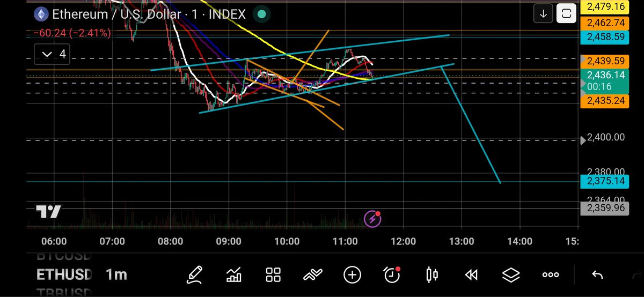Open the layout grid icon
This screenshot has height=297, width=644.
tap(274, 275)
